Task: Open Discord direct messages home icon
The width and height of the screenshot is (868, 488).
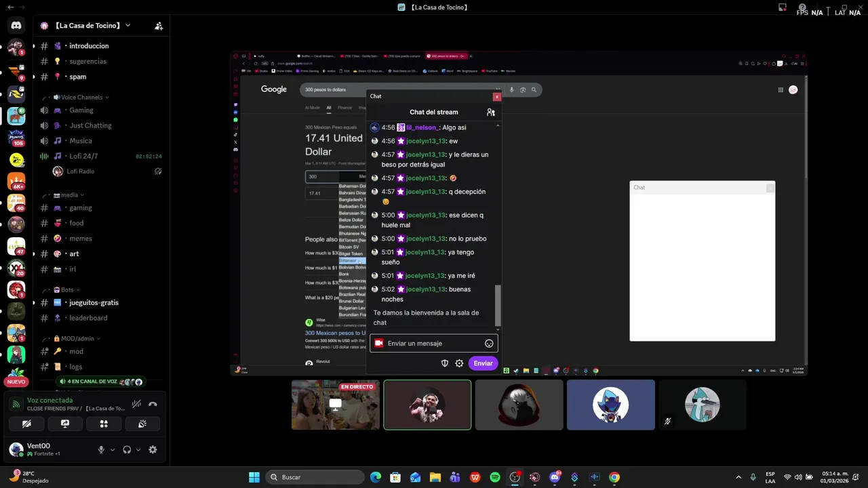Action: click(16, 26)
